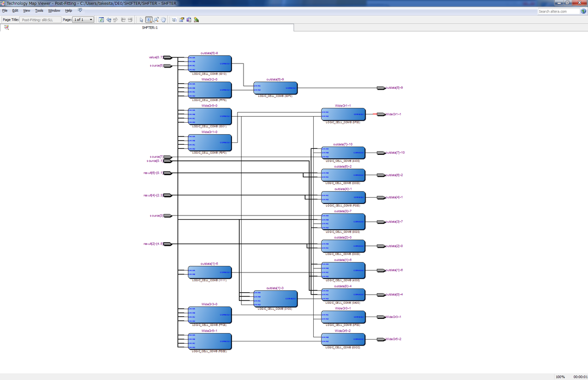
Task: Click the Forward navigation arrow
Action: pos(115,20)
